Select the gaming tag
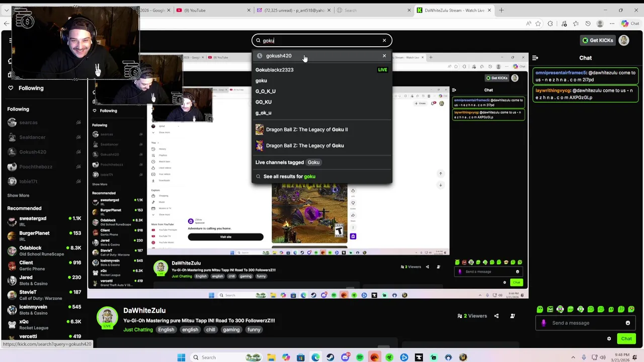The width and height of the screenshot is (644, 362). tap(231, 330)
